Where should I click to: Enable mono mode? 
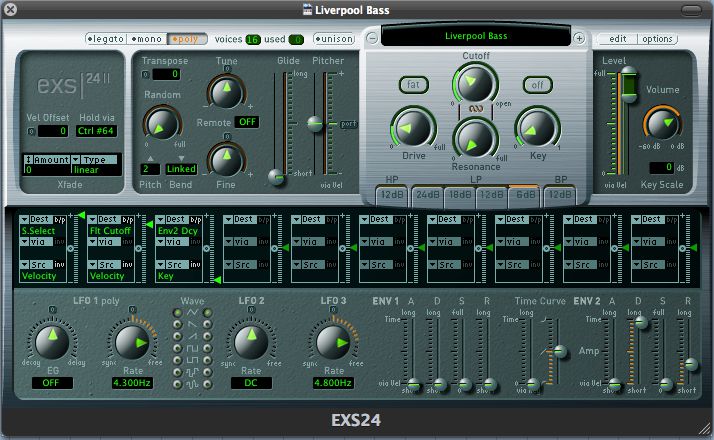pyautogui.click(x=147, y=39)
